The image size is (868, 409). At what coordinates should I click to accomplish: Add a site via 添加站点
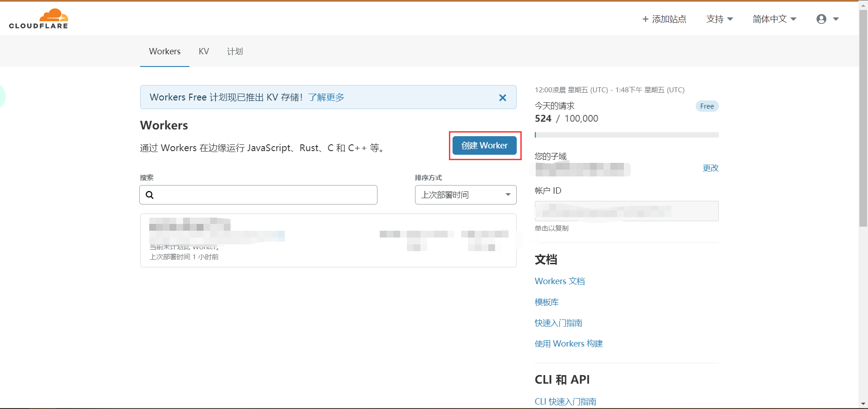tap(664, 19)
